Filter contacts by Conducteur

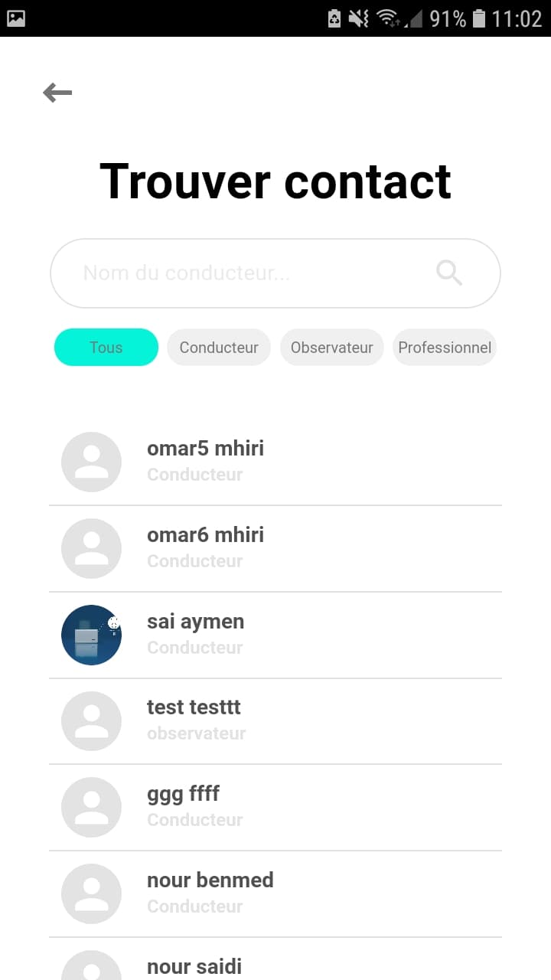click(x=219, y=348)
